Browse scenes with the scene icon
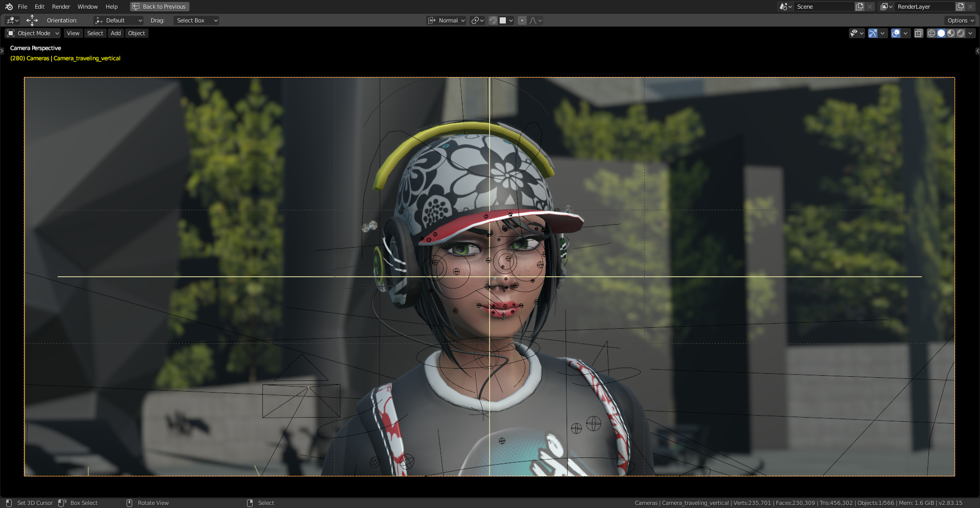980x508 pixels. coord(785,7)
